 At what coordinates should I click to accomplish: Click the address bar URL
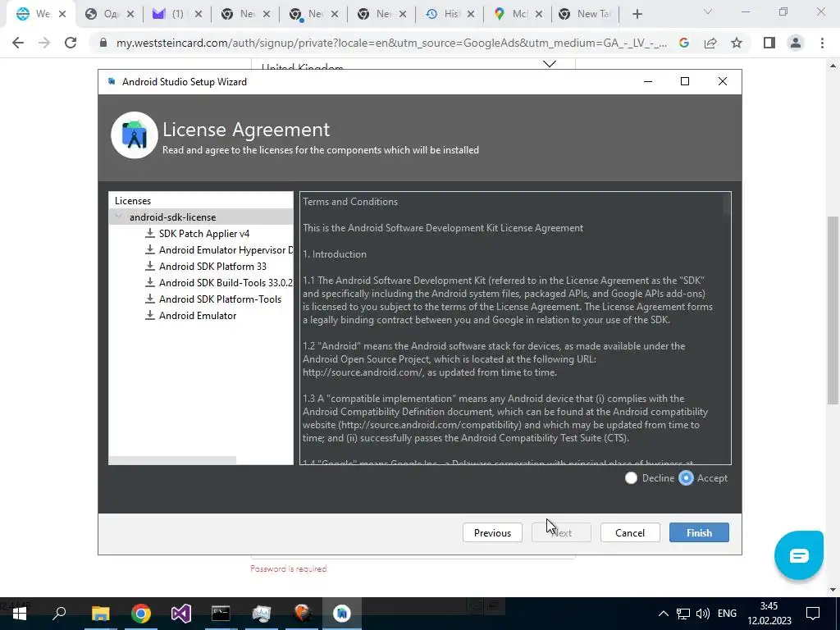[x=391, y=43]
